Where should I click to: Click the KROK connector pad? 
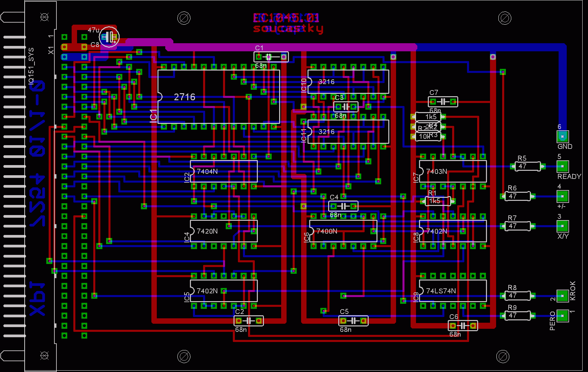(x=563, y=296)
